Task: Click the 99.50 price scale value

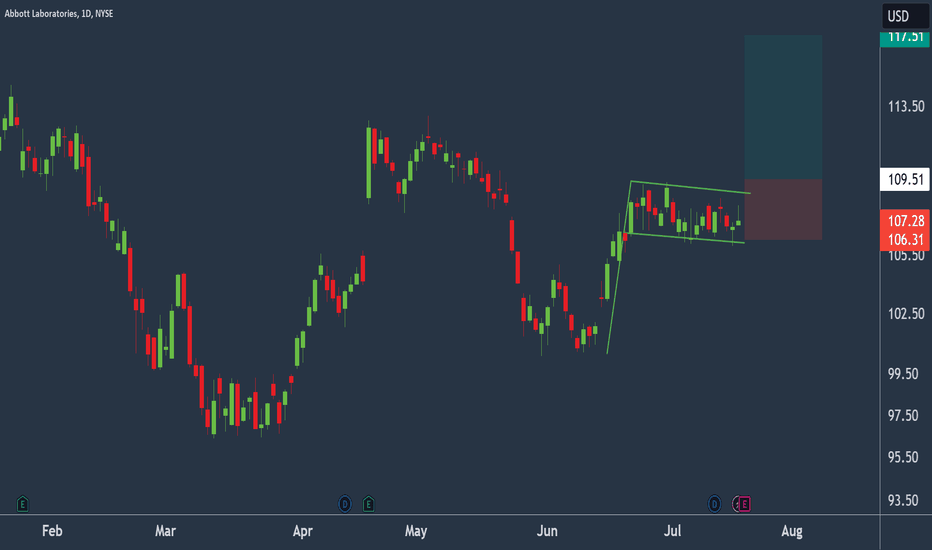Action: coord(903,374)
